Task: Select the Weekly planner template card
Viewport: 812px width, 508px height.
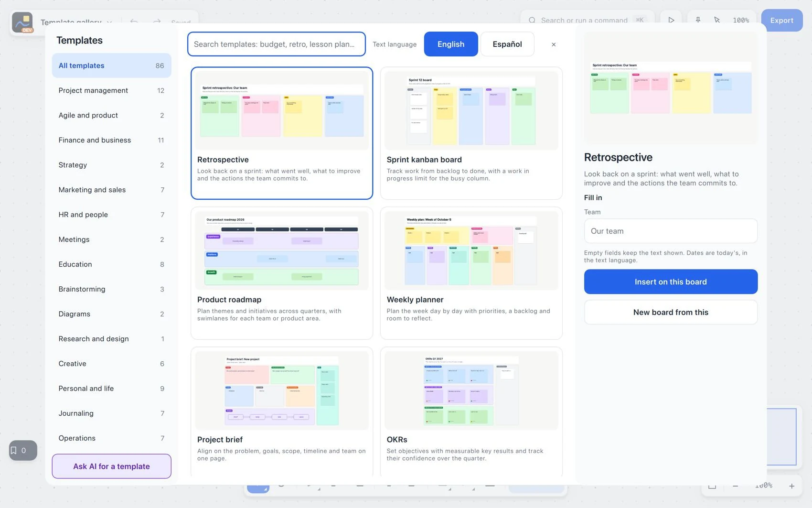Action: 471,273
